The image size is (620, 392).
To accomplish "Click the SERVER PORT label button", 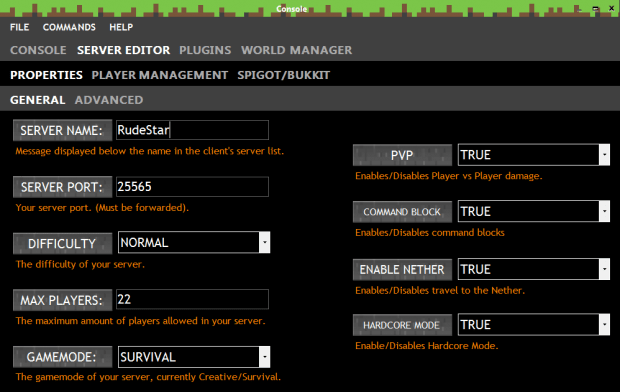I will coord(62,187).
